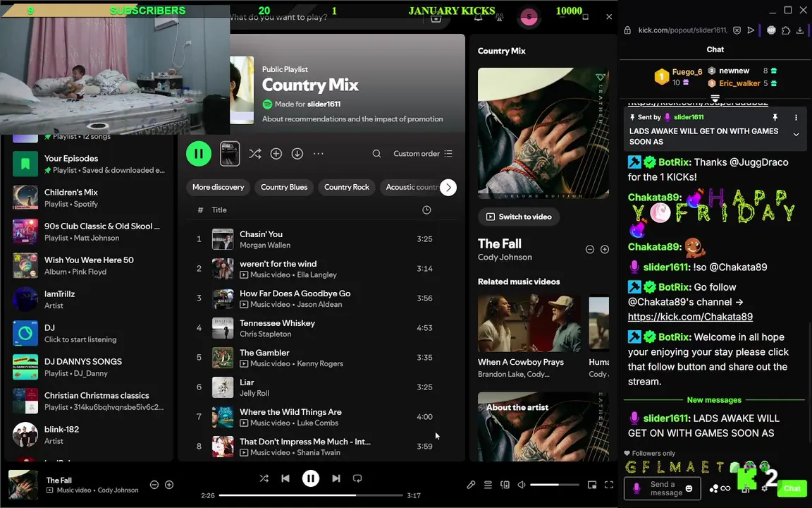Screen dimensions: 812x508
Task: Open When A Cowboy Prays music video
Action: tap(529, 337)
